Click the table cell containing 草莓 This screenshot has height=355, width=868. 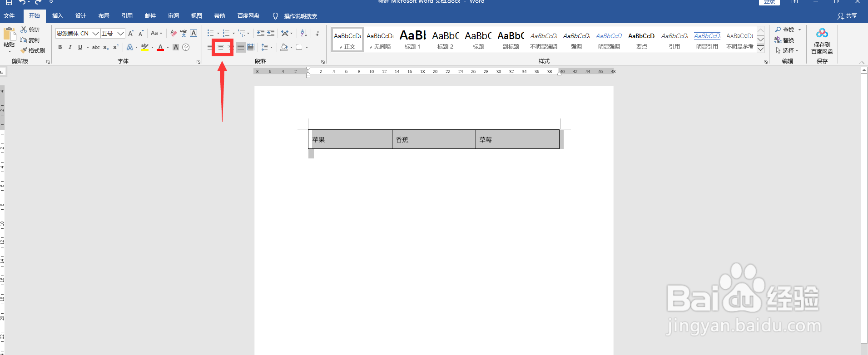(518, 139)
